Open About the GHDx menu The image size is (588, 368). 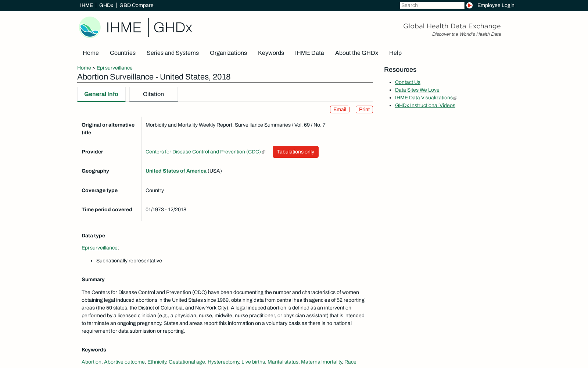click(356, 53)
